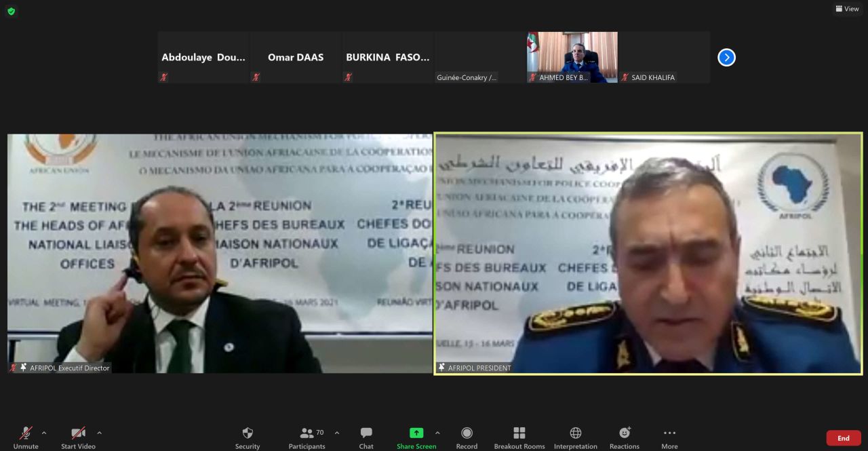Unmute the microphone

click(26, 433)
